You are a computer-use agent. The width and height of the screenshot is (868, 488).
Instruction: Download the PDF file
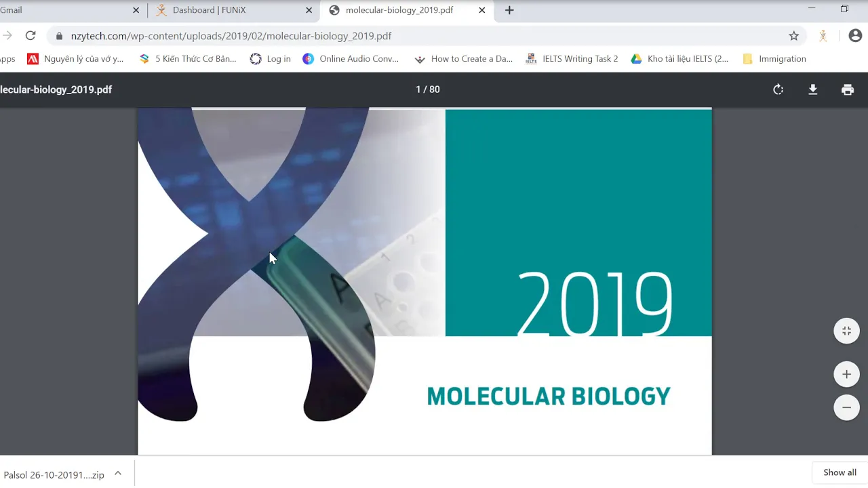coord(812,89)
